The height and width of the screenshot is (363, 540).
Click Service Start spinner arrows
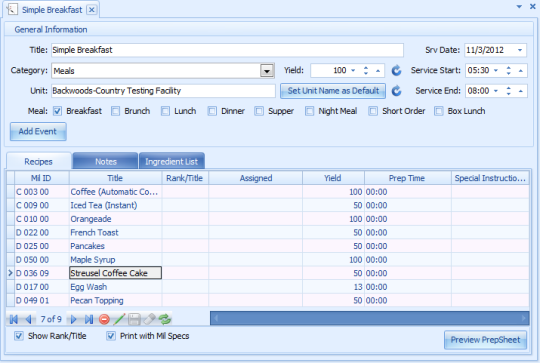click(509, 71)
